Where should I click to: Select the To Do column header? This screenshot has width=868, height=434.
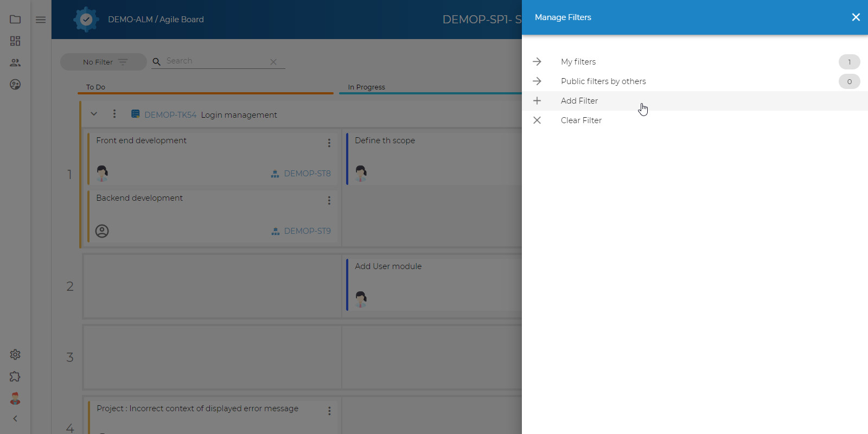95,87
